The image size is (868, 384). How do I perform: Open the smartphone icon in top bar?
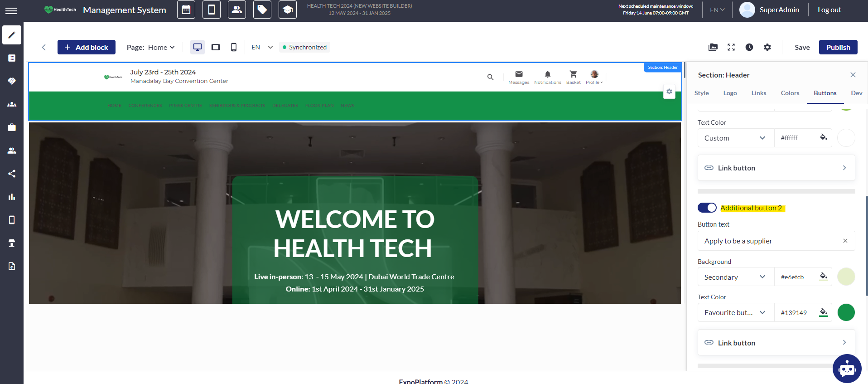[x=212, y=10]
